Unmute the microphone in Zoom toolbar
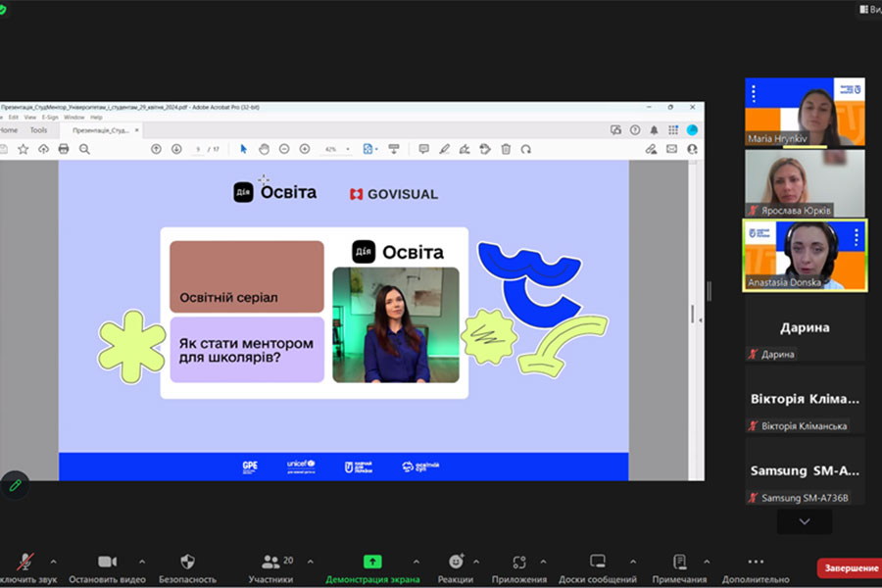 25,562
